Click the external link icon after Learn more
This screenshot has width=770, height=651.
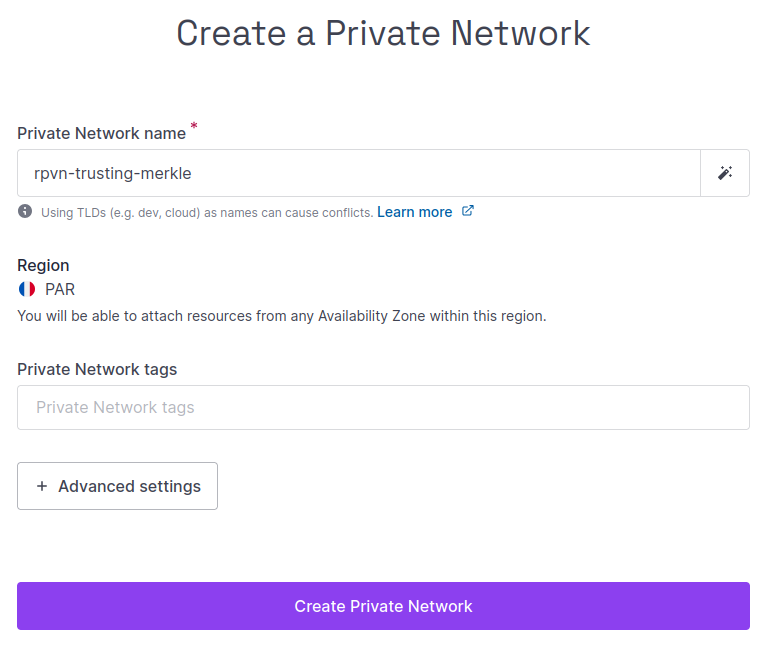point(467,211)
